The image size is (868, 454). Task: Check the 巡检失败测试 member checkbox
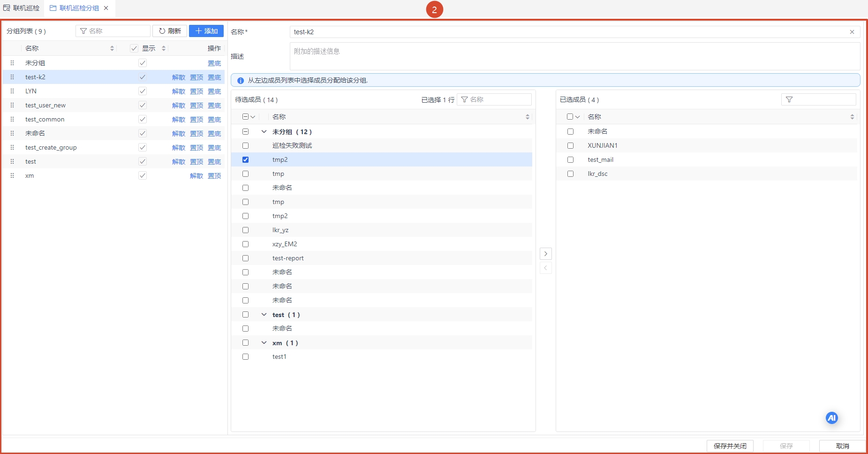point(245,145)
